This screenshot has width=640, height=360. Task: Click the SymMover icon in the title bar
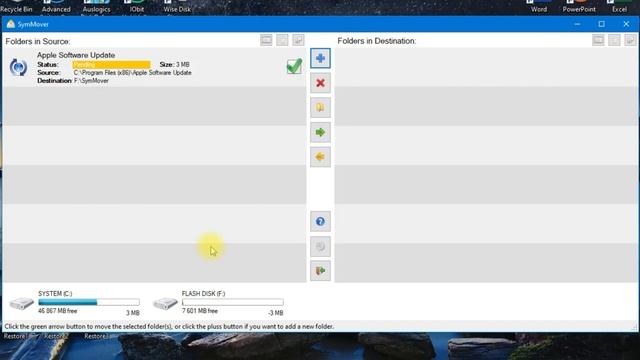[x=11, y=24]
